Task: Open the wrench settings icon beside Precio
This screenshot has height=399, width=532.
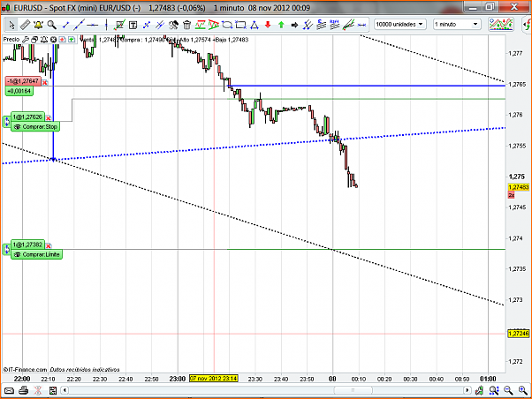Action: 26,40
